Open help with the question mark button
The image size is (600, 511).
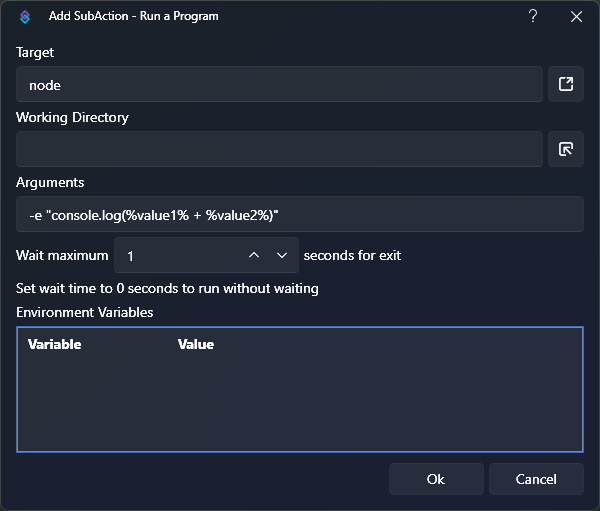pos(533,16)
